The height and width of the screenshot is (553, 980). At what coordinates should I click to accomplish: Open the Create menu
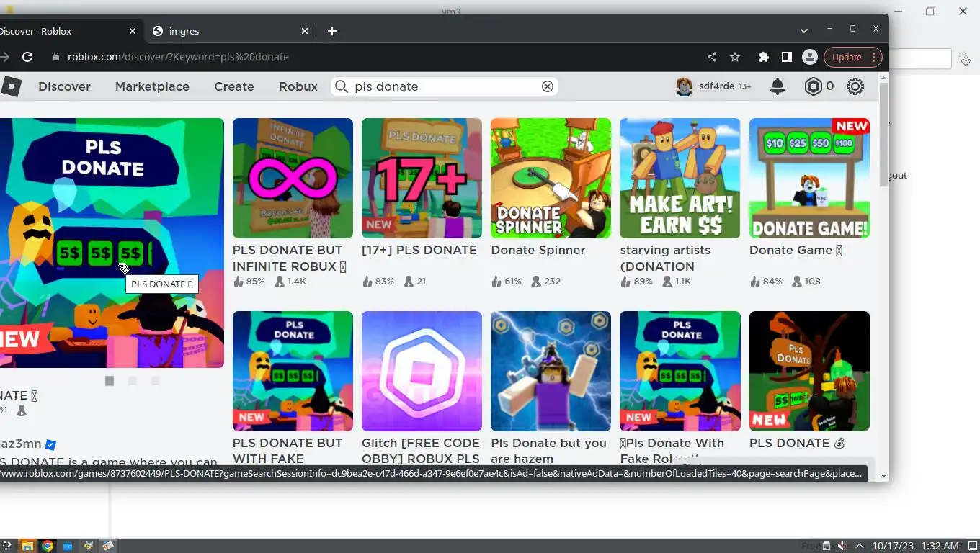234,86
